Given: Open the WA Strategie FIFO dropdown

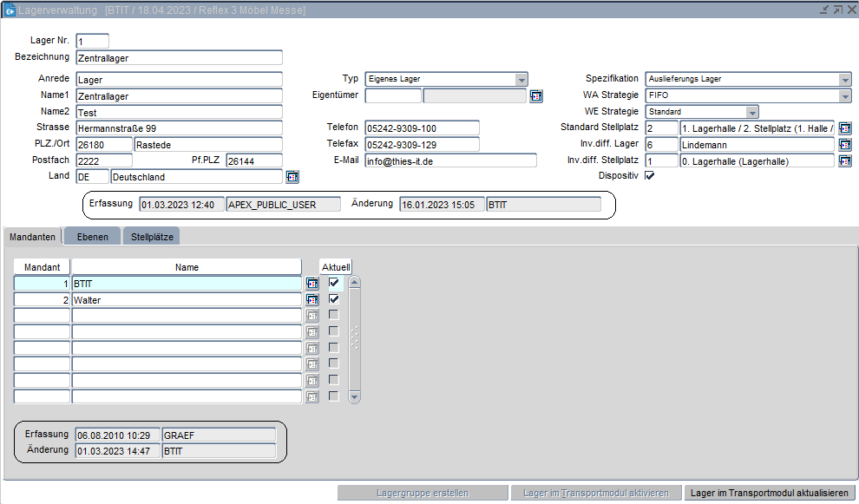Looking at the screenshot, I should click(845, 96).
